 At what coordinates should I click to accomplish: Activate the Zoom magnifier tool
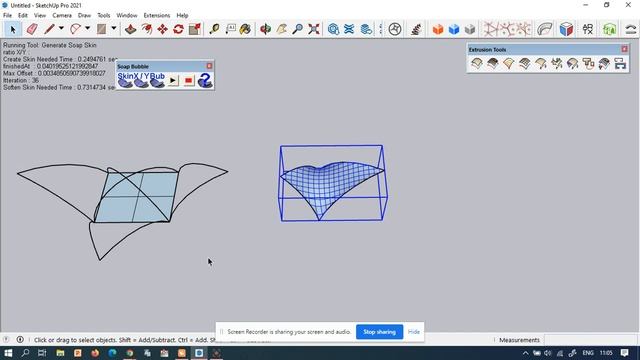click(298, 29)
